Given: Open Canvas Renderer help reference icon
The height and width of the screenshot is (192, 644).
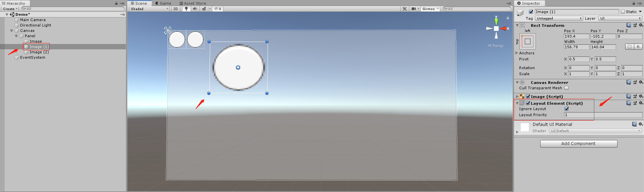Looking at the screenshot, I should point(629,82).
